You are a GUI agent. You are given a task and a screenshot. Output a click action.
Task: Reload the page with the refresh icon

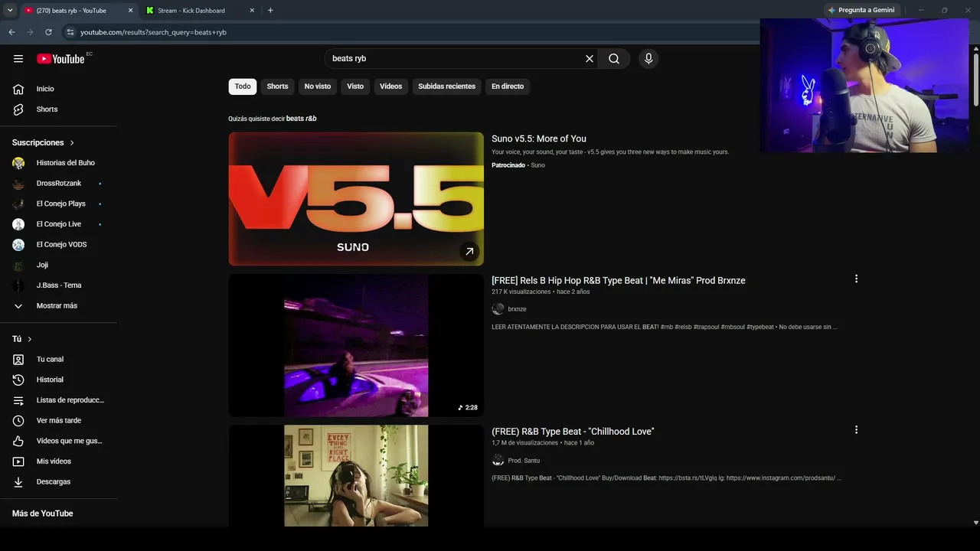point(48,32)
